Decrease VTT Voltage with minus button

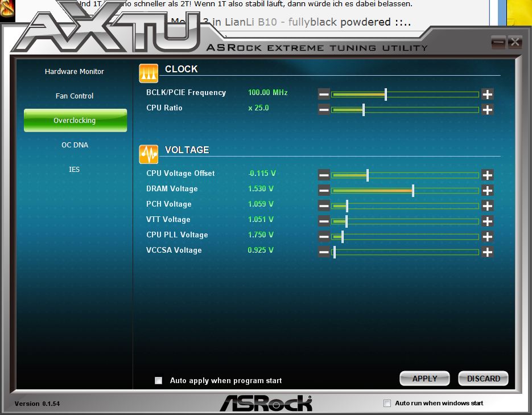coord(324,221)
